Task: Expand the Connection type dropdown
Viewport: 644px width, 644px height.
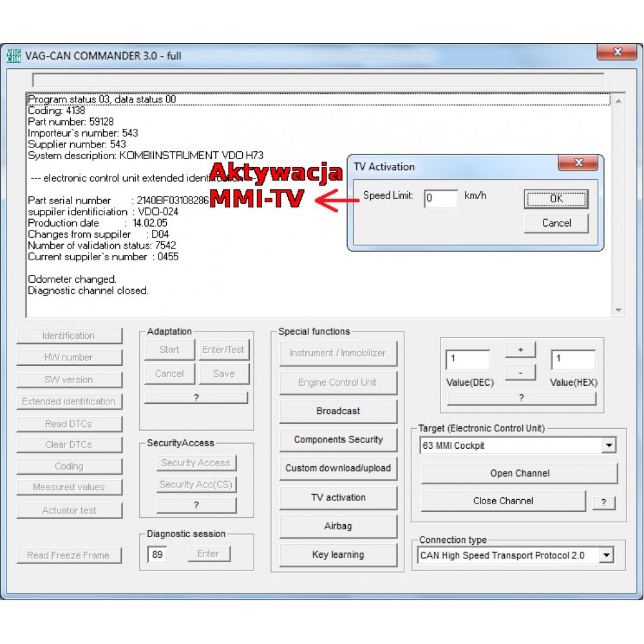Action: [606, 555]
